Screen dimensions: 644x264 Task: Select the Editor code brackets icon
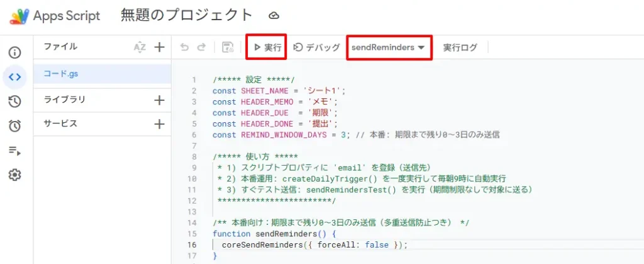tap(14, 77)
